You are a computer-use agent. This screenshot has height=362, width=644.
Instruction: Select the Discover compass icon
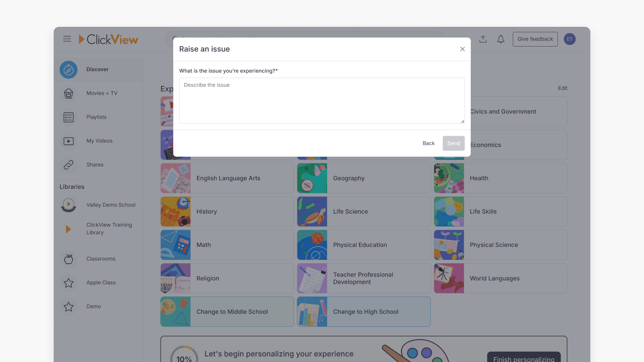(68, 69)
